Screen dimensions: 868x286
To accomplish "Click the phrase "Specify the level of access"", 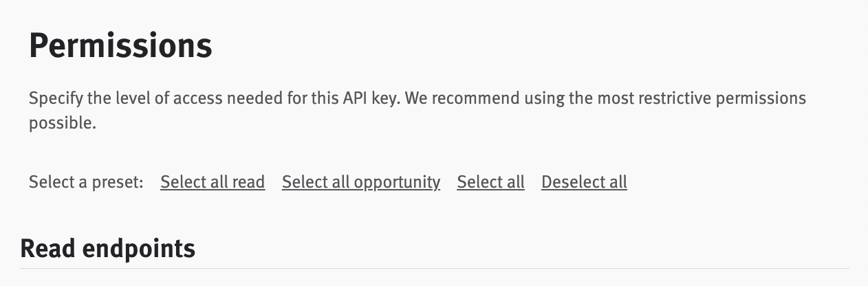I will tap(113, 98).
